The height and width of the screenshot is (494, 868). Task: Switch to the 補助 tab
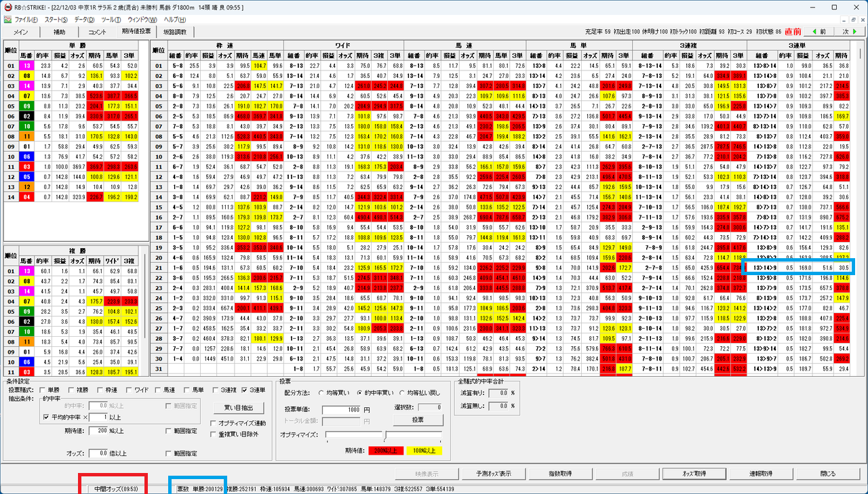pos(59,32)
